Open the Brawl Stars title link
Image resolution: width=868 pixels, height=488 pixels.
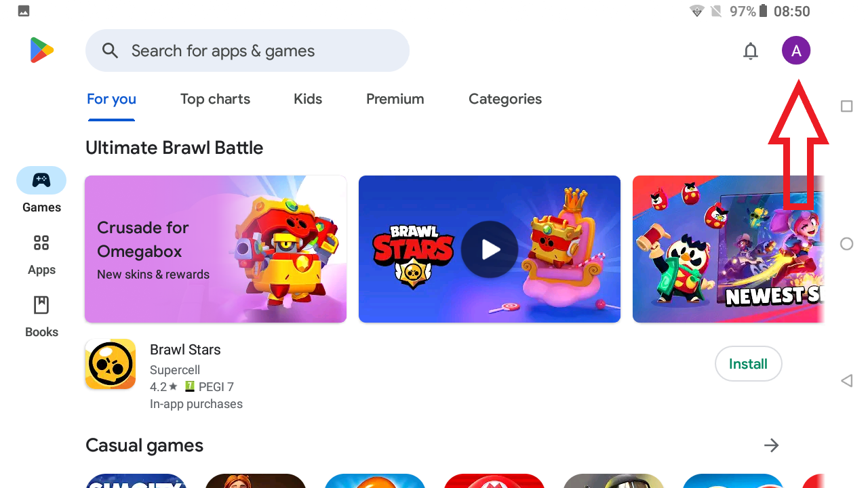pyautogui.click(x=185, y=350)
